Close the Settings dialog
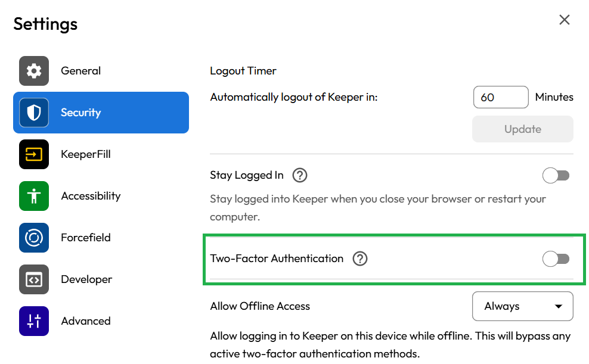The height and width of the screenshot is (364, 589). 564,20
